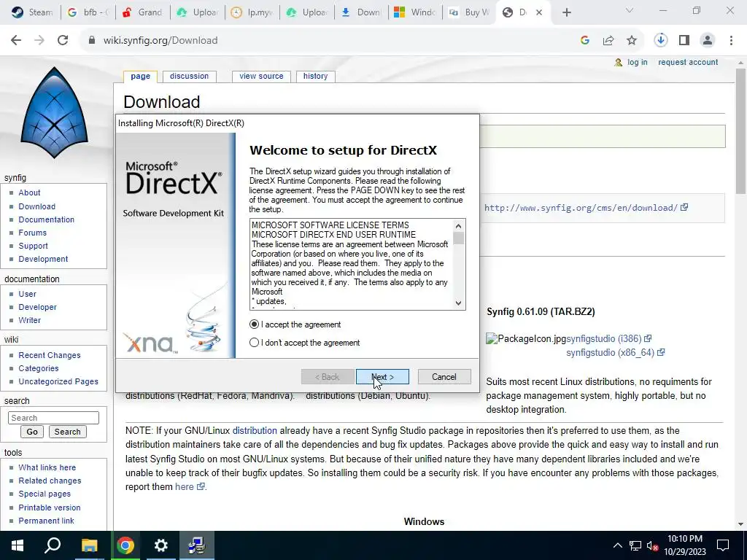Screen dimensions: 747x560
Task: Click Next in DirectX setup
Action: pyautogui.click(x=382, y=377)
